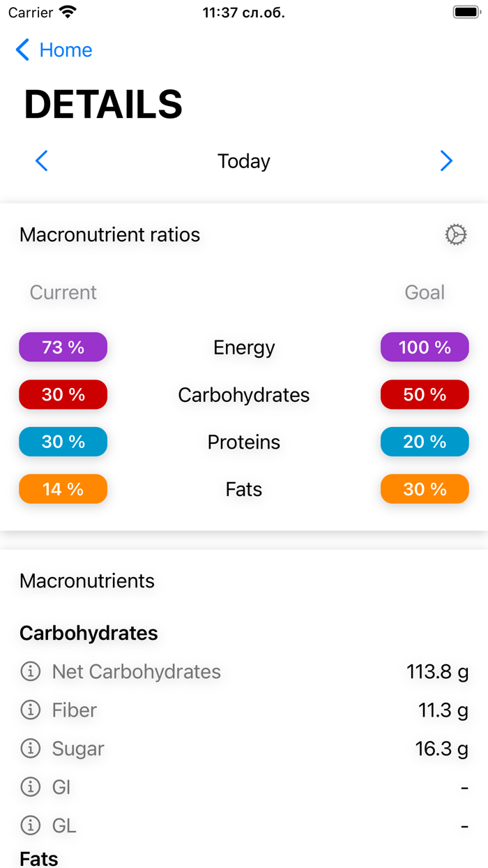The height and width of the screenshot is (868, 488).
Task: Tap the info icon next to Net Carbohydrates
Action: point(30,671)
